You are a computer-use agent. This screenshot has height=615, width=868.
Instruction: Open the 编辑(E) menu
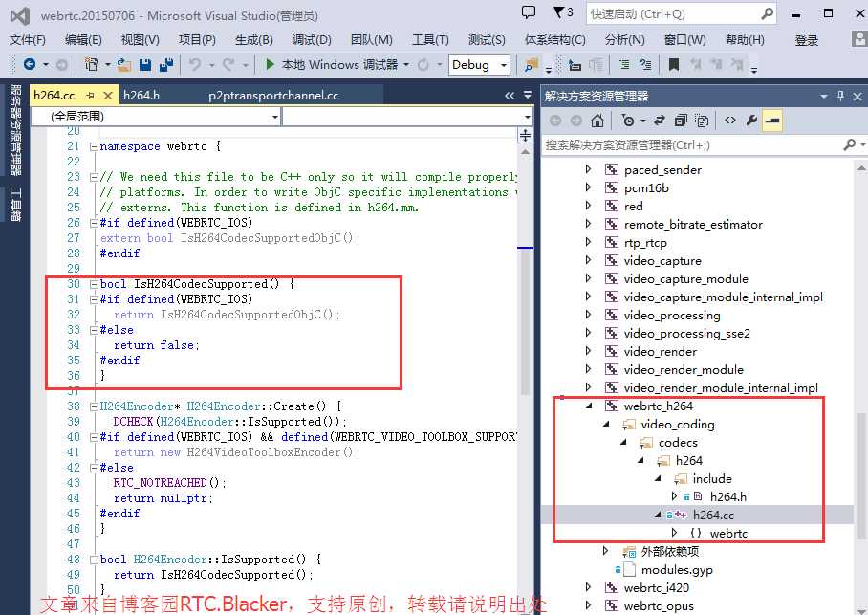(83, 40)
